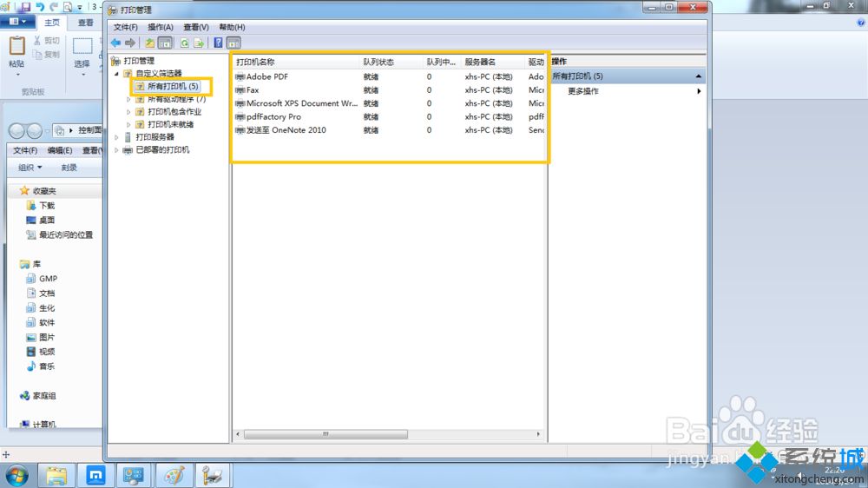Screen dimensions: 868x488
Task: Open the Paint palette taskbar icon
Action: point(174,476)
